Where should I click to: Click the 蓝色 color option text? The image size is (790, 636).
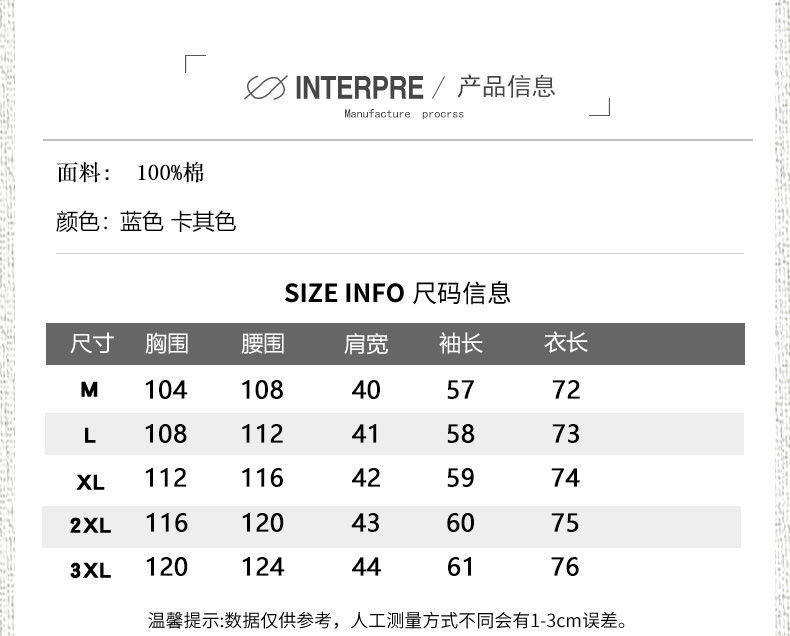coord(142,221)
